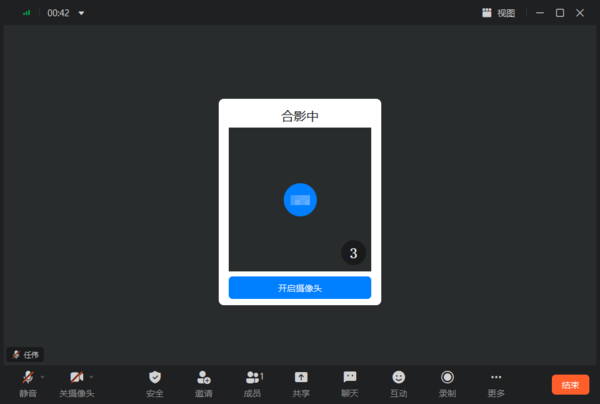This screenshot has height=404, width=600.
Task: Click the countdown number 3 circle
Action: [353, 253]
